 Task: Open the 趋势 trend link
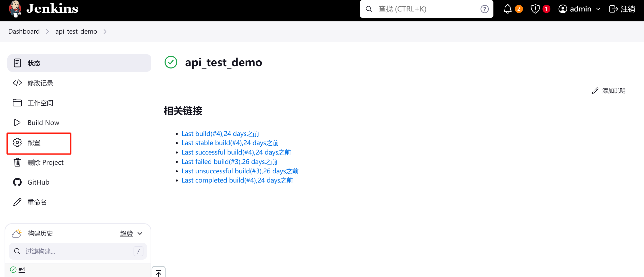click(x=126, y=233)
